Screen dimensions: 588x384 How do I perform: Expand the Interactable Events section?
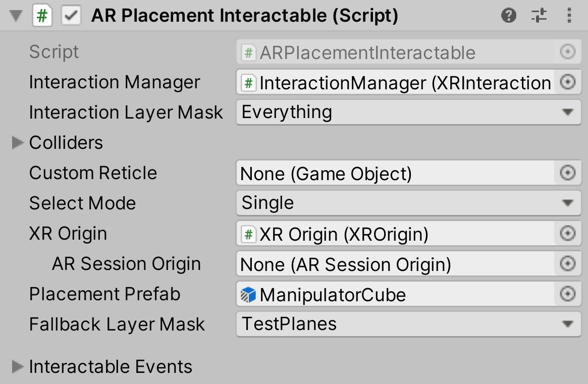pyautogui.click(x=18, y=367)
